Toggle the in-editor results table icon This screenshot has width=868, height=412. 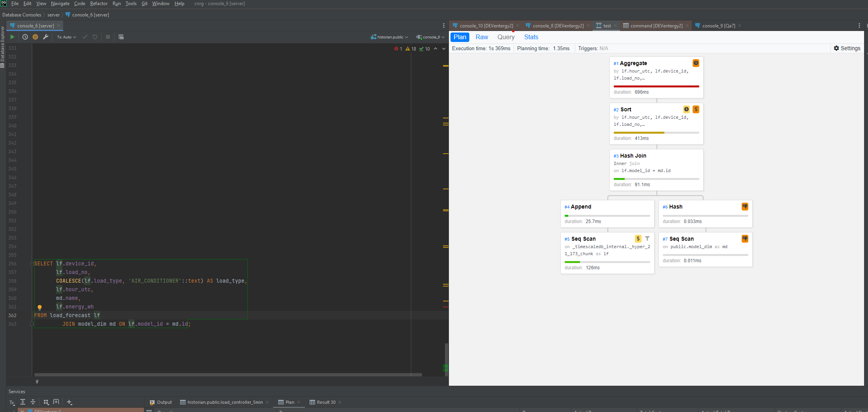(121, 37)
